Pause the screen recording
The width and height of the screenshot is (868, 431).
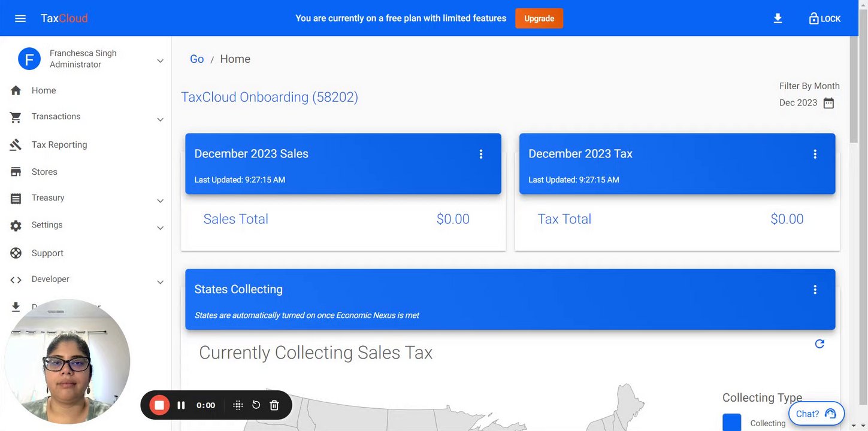[x=181, y=405]
